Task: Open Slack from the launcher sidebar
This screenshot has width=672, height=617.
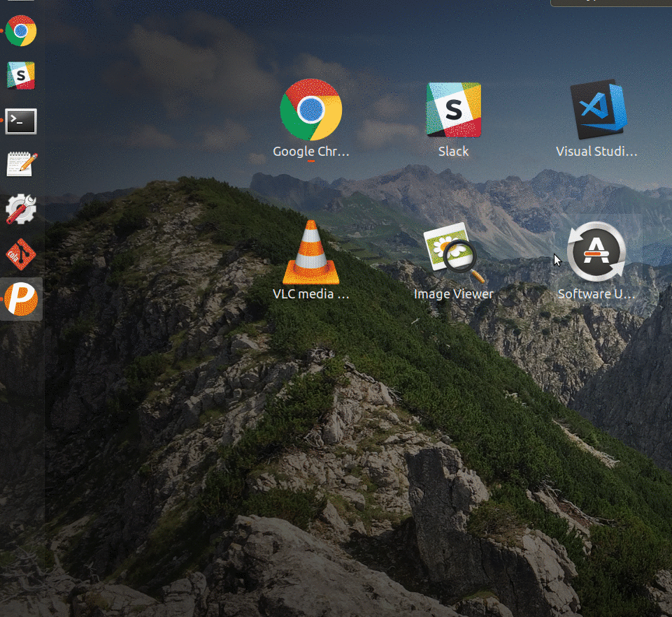Action: coord(20,75)
